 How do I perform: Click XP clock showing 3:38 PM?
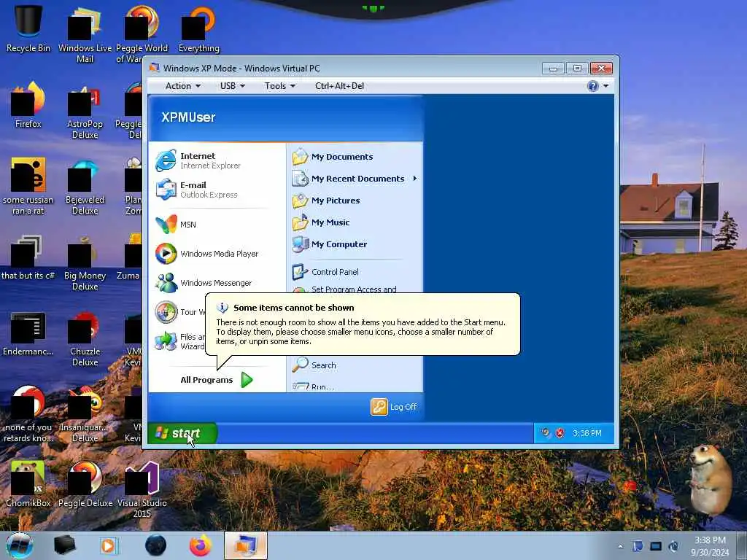587,433
